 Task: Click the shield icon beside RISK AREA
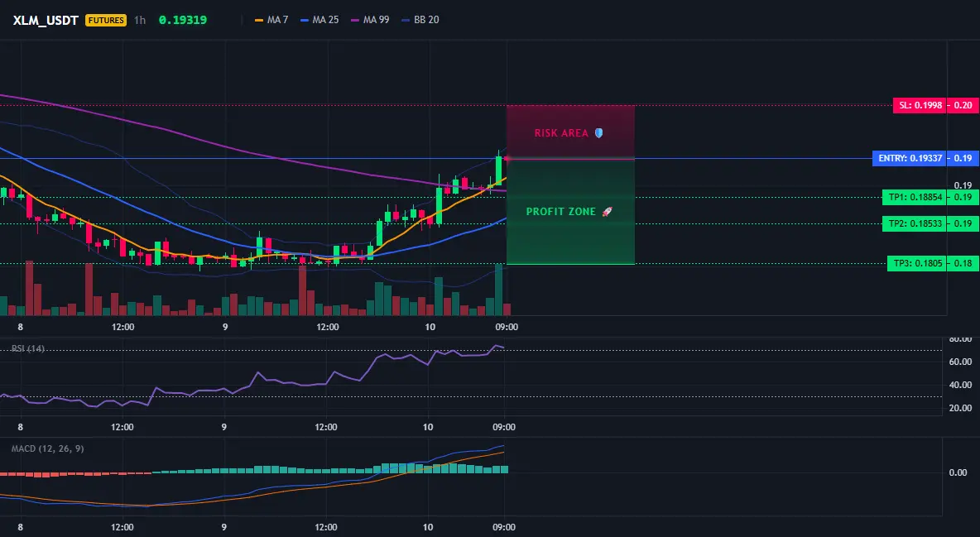[x=598, y=133]
